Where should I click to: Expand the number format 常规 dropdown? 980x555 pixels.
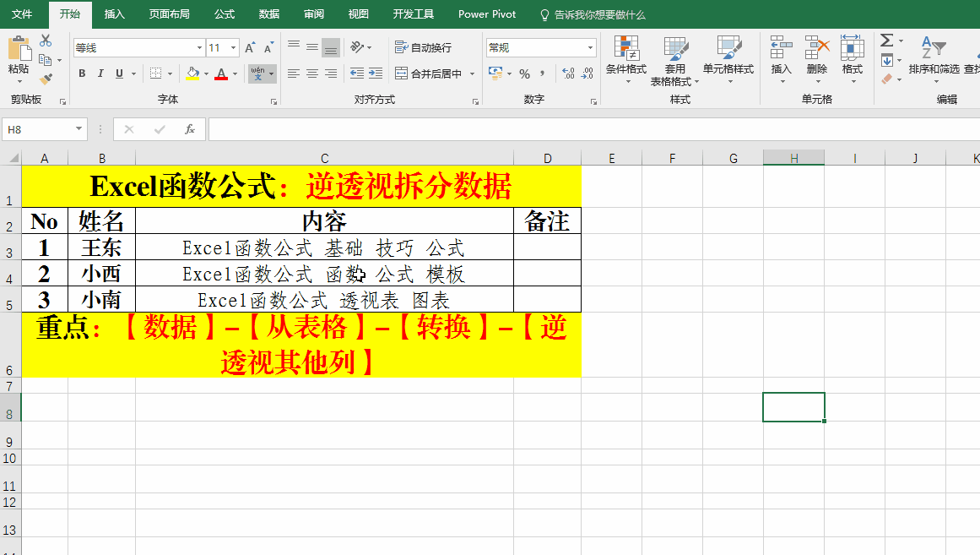(x=589, y=48)
